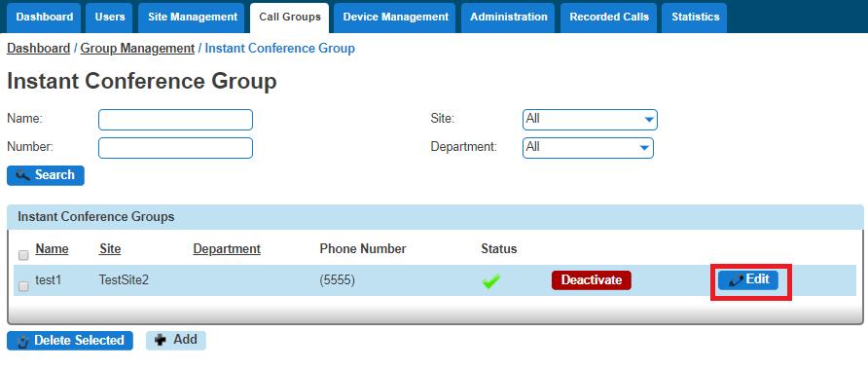Click the Status column header
868x369 pixels.
click(x=499, y=249)
